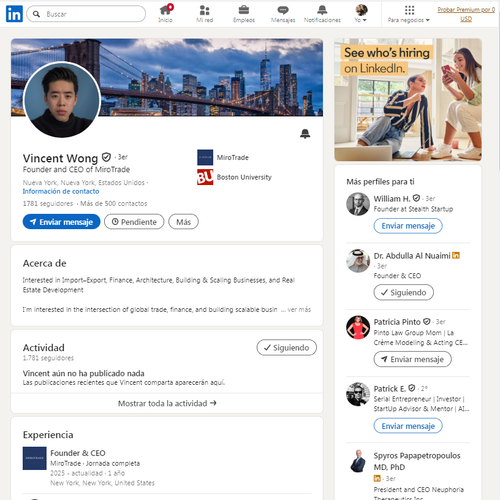Open Notificaciones bell in top bar
Image resolution: width=500 pixels, height=500 pixels.
322,14
